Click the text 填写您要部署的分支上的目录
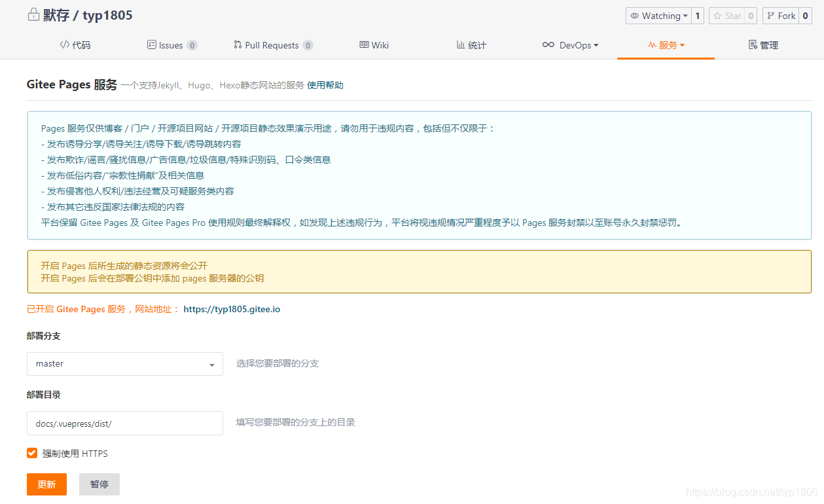Screen dimensions: 824x504 (x=296, y=423)
